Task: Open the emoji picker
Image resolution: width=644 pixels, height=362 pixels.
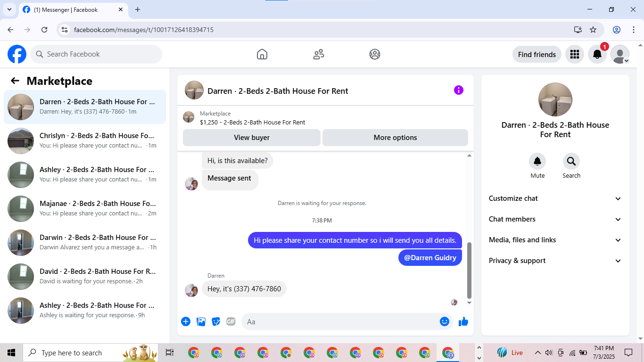Action: tap(445, 321)
